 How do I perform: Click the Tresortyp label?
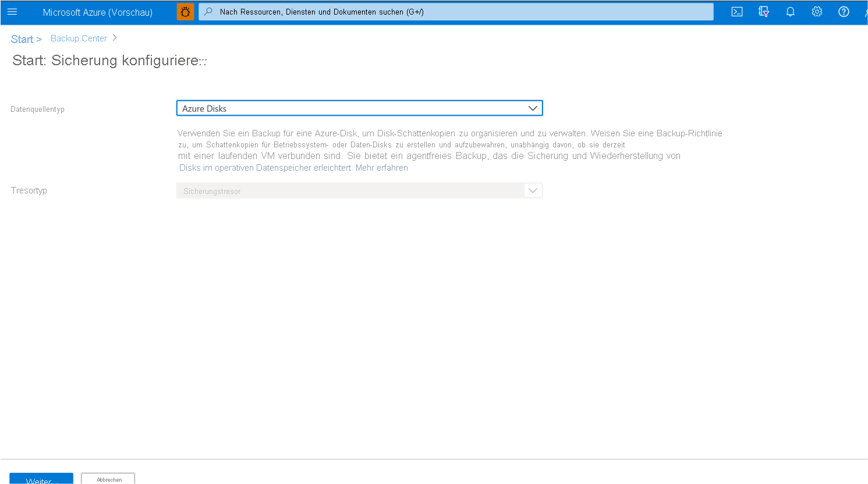coord(29,190)
